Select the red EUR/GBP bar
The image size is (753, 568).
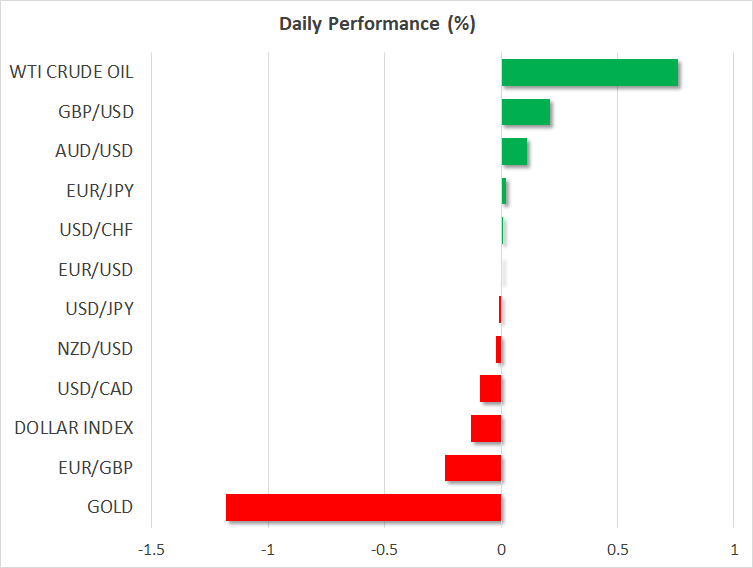click(473, 468)
